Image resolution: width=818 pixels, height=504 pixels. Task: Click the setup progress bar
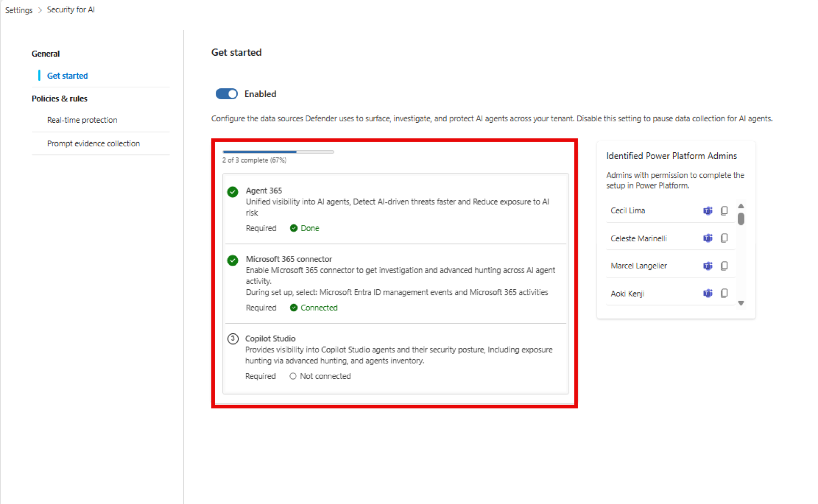(x=278, y=152)
